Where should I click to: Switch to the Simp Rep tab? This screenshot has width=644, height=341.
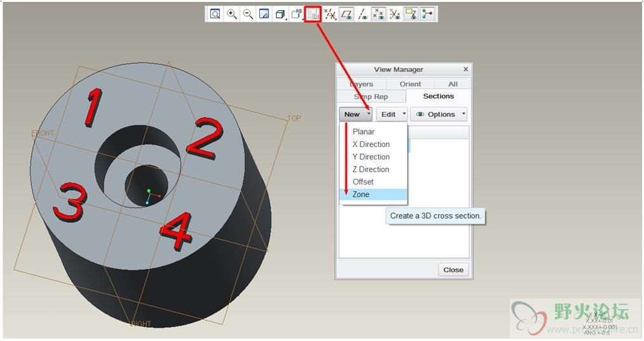tap(371, 97)
